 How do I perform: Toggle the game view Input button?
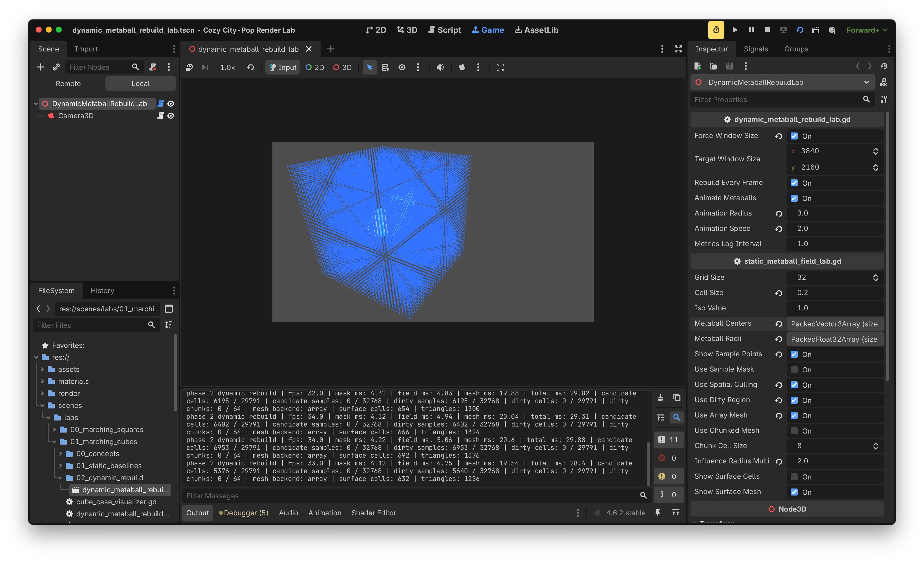tap(282, 67)
